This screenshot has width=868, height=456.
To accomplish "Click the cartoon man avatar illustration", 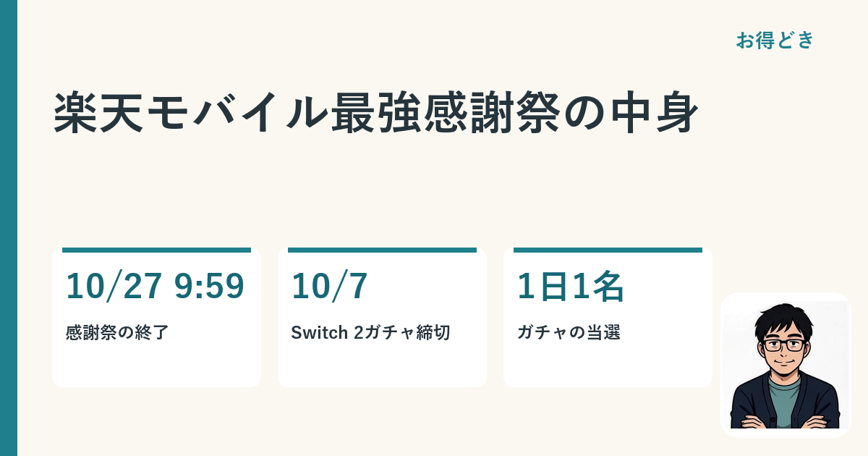I will pyautogui.click(x=785, y=365).
